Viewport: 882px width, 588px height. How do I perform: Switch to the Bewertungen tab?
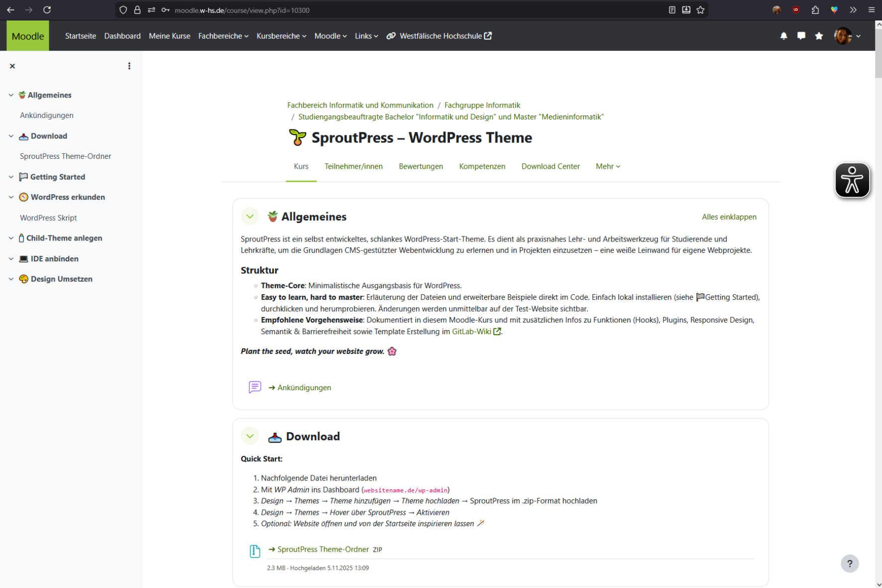pos(421,166)
